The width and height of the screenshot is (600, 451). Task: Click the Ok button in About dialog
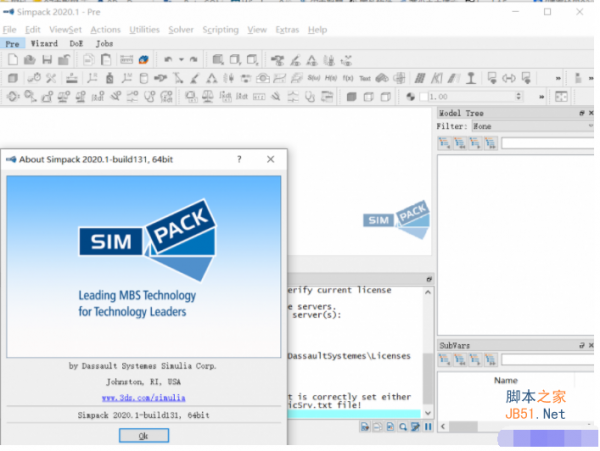pos(143,435)
